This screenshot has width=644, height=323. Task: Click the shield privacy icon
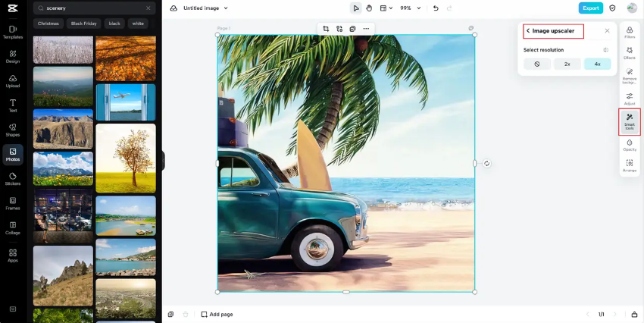click(612, 8)
